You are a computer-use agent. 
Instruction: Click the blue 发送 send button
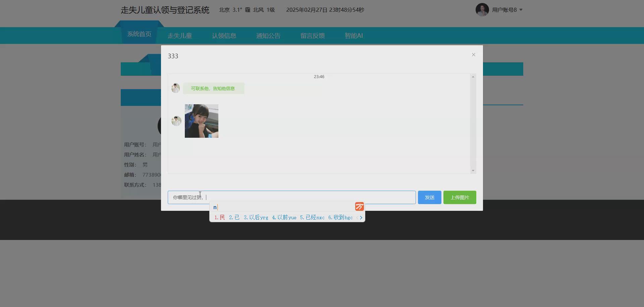429,197
